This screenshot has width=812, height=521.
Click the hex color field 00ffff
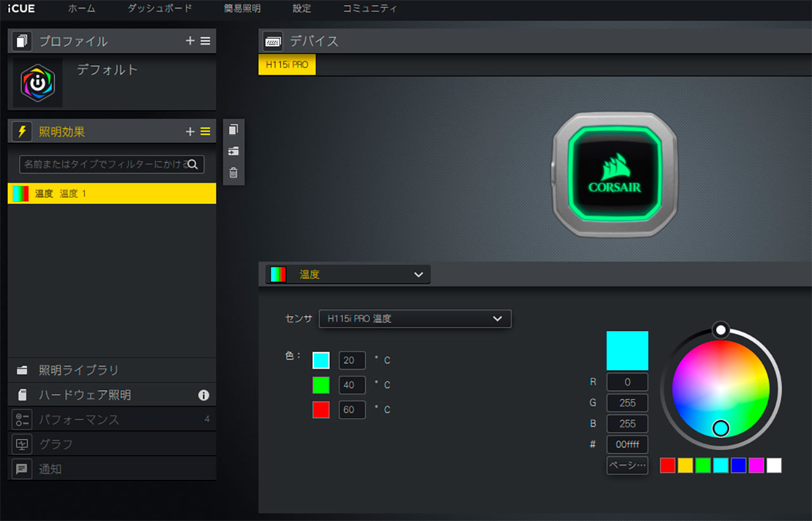click(x=627, y=445)
